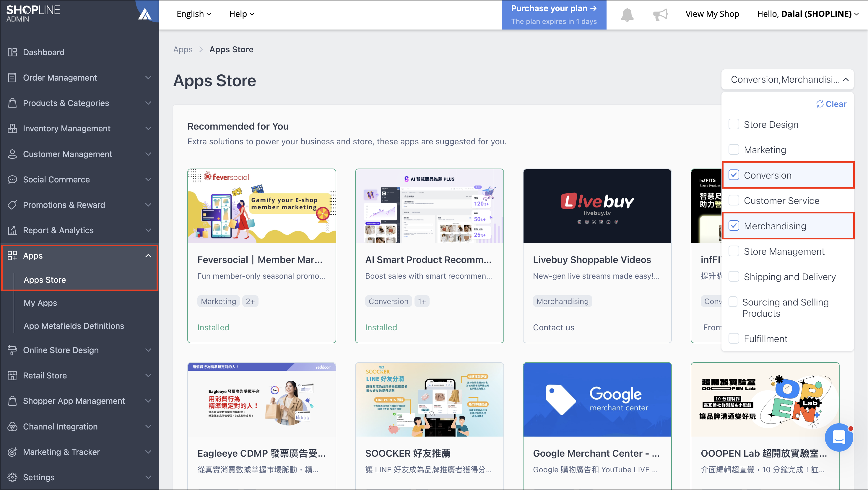Open the Help dropdown menu
This screenshot has width=868, height=490.
(x=242, y=14)
